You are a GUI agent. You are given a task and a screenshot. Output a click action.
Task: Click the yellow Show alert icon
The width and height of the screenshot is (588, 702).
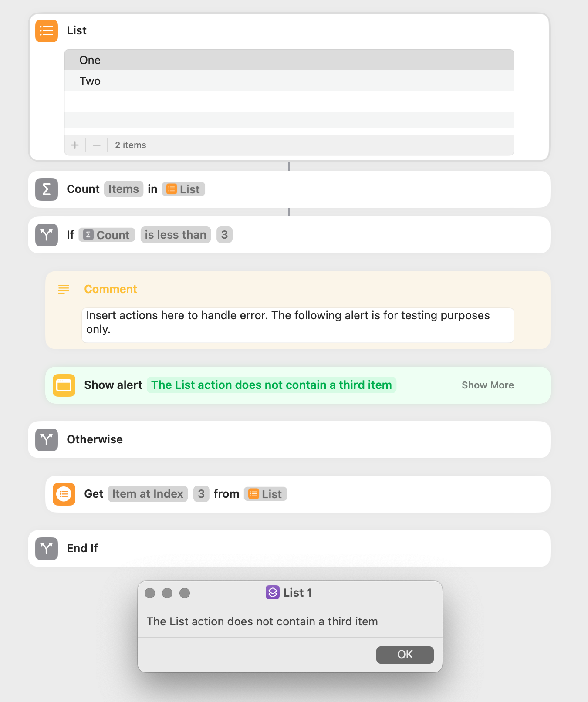coord(64,385)
